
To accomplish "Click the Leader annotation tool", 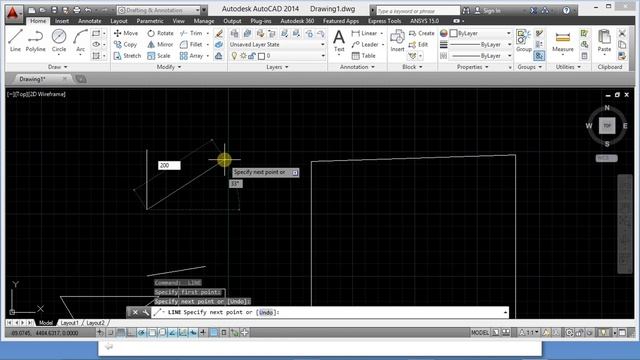I will coord(365,44).
